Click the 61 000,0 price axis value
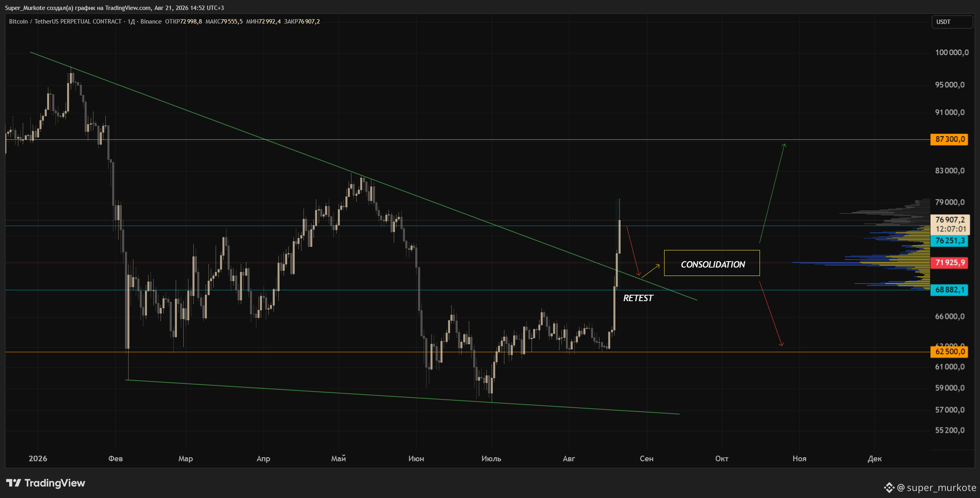The width and height of the screenshot is (980, 498). (950, 367)
